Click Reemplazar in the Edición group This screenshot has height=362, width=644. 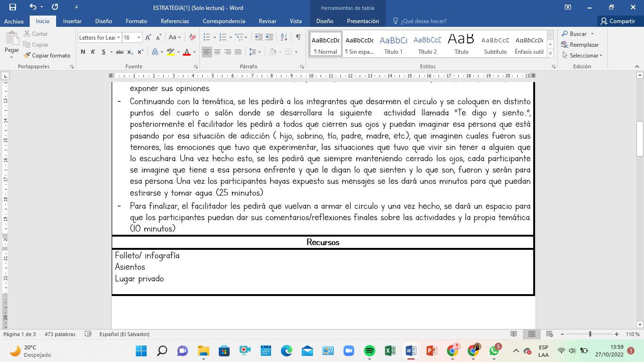[580, 45]
